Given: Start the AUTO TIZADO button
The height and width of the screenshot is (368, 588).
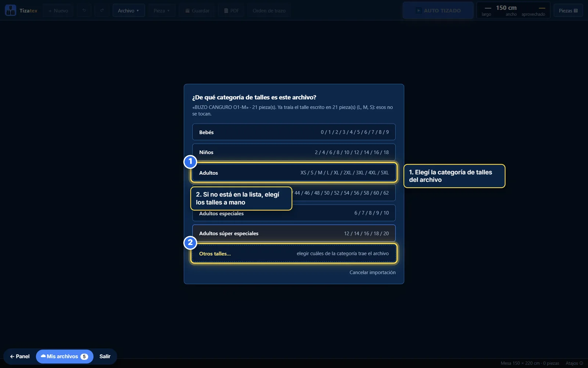Looking at the screenshot, I should click(438, 10).
